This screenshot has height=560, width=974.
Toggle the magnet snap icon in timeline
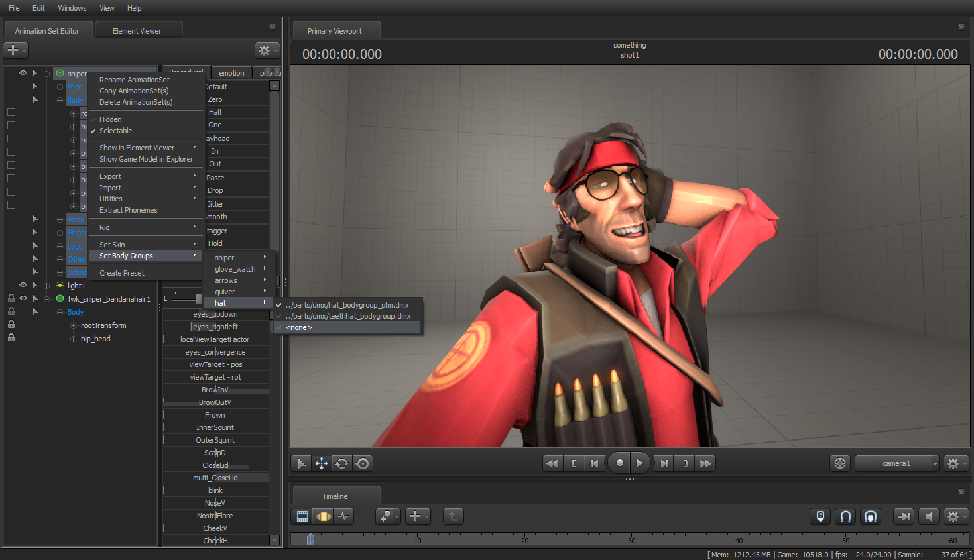point(845,516)
